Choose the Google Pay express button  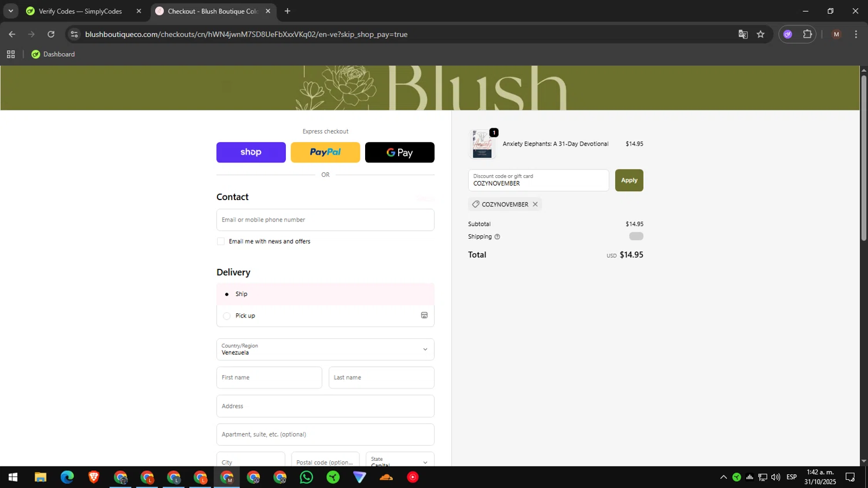coord(399,152)
